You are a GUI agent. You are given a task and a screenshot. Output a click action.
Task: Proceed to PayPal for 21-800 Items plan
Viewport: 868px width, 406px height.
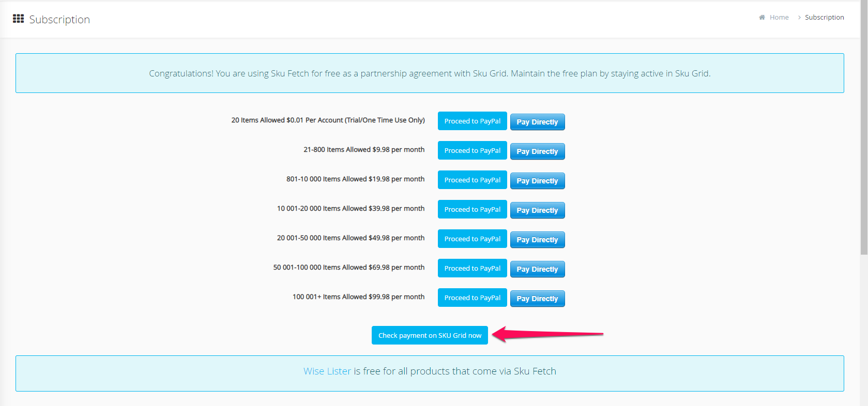click(x=473, y=150)
